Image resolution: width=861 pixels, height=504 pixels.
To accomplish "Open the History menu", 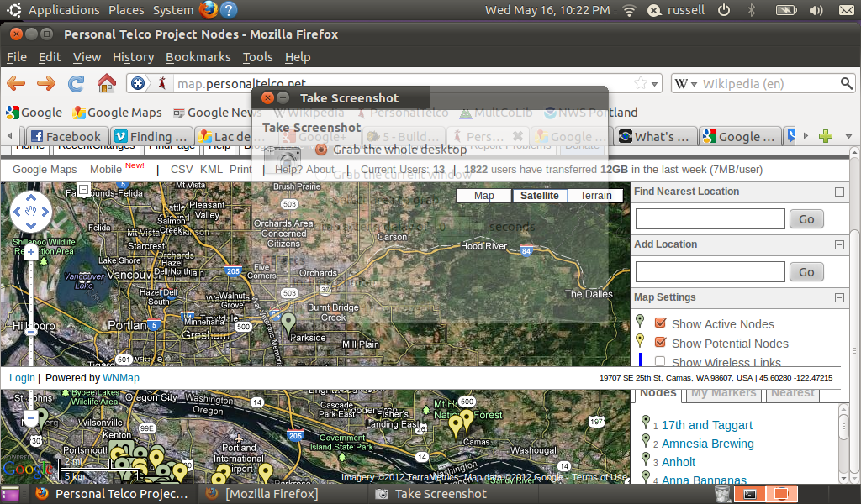I will pos(134,57).
